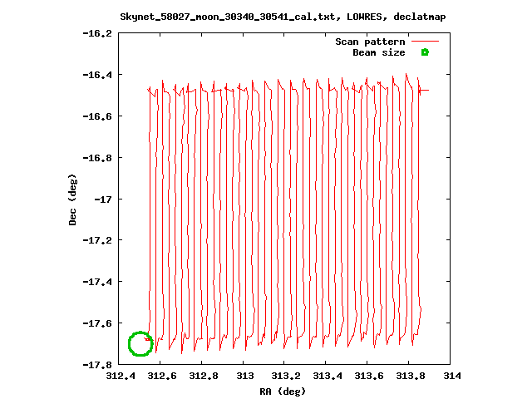
Task: Select the 'Scan pattern' legend label
Action: [370, 42]
